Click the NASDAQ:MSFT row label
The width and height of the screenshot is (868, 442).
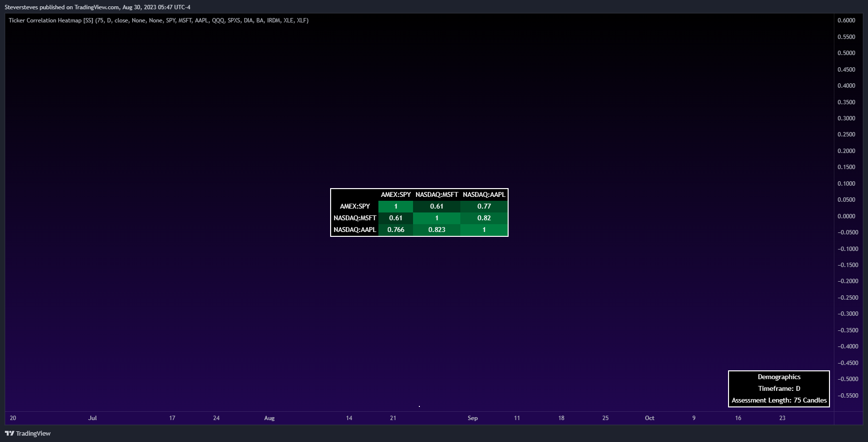point(355,218)
